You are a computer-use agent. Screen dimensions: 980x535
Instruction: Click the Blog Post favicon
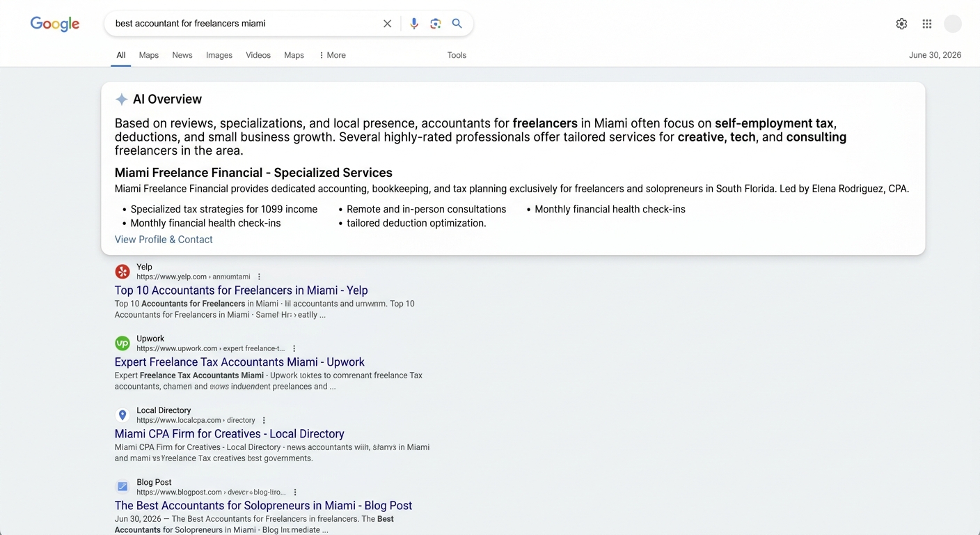[122, 487]
